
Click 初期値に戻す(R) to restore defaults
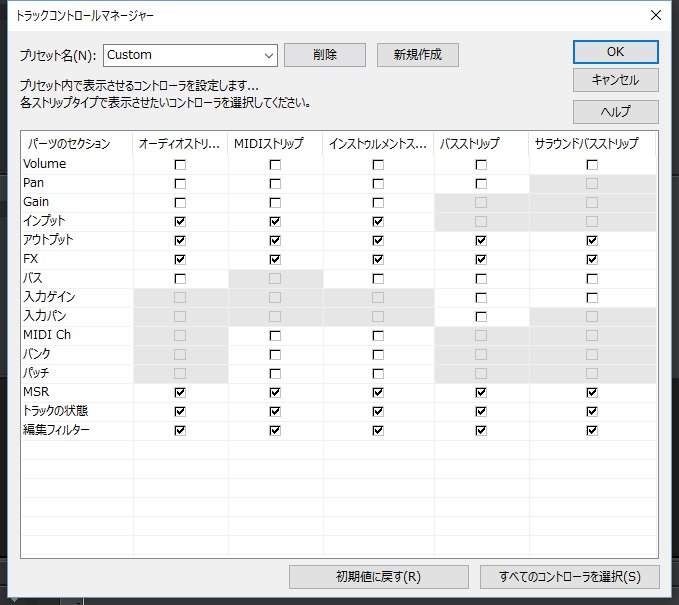(378, 577)
